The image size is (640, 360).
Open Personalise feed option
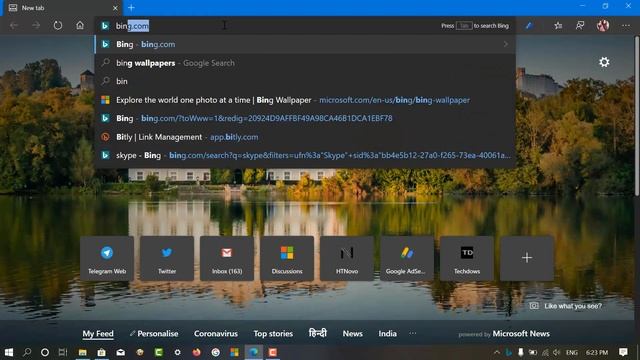coord(154,334)
